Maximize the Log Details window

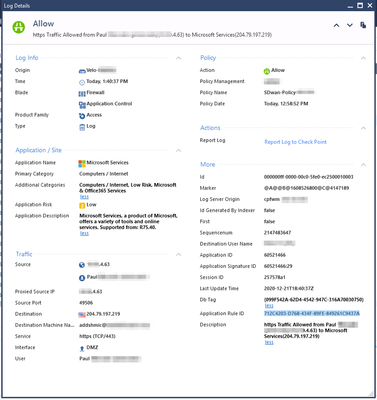pos(360,5)
